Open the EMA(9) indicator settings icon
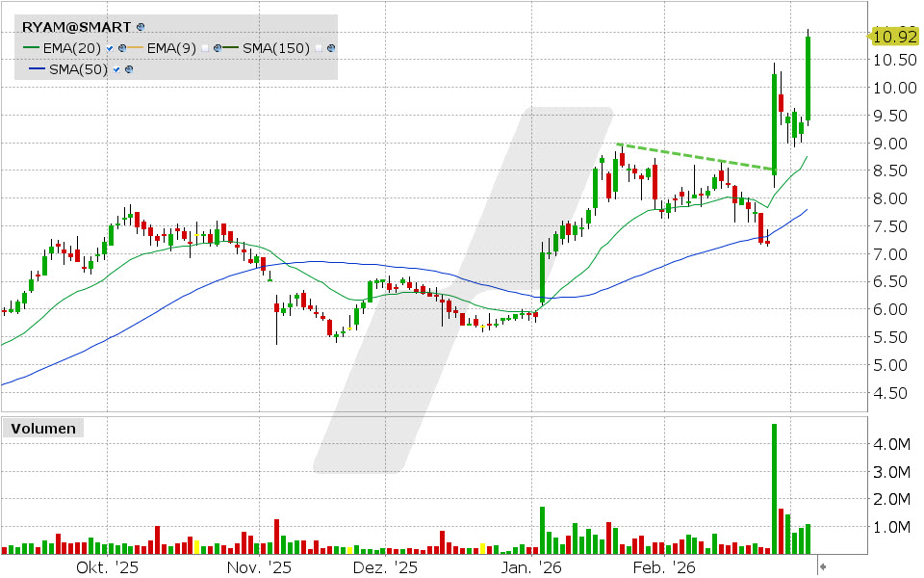This screenshot has width=924, height=578. tap(218, 48)
